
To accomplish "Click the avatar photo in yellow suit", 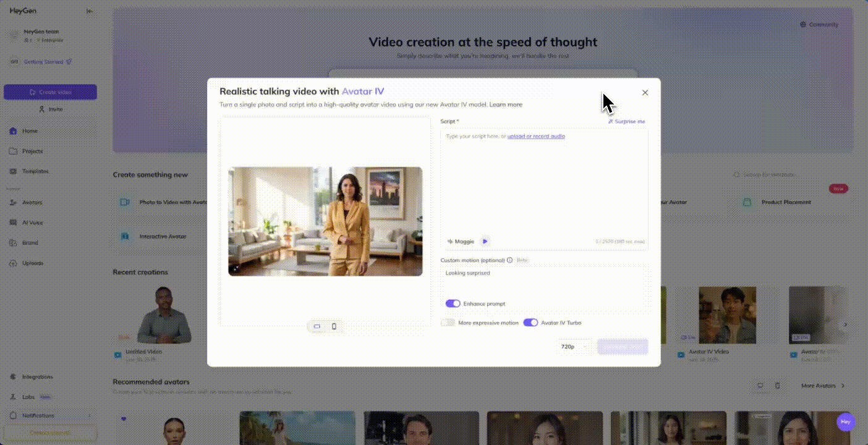I will point(325,221).
